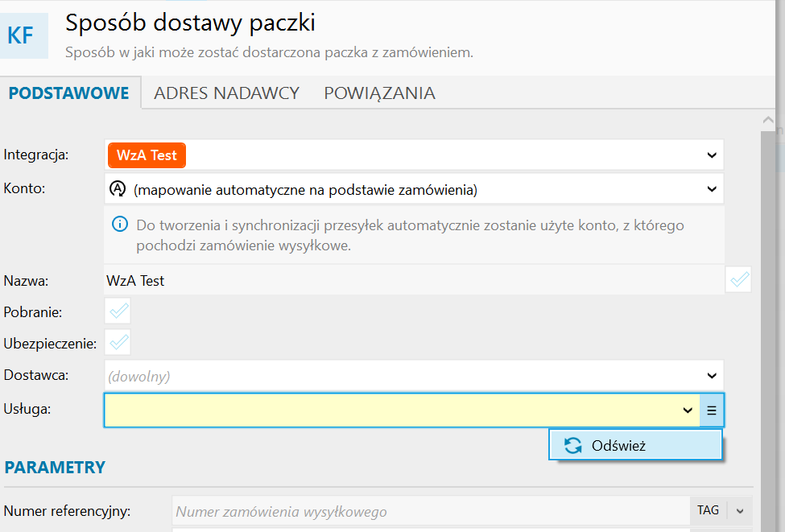Choose Odśwież from the popup menu

tap(618, 445)
